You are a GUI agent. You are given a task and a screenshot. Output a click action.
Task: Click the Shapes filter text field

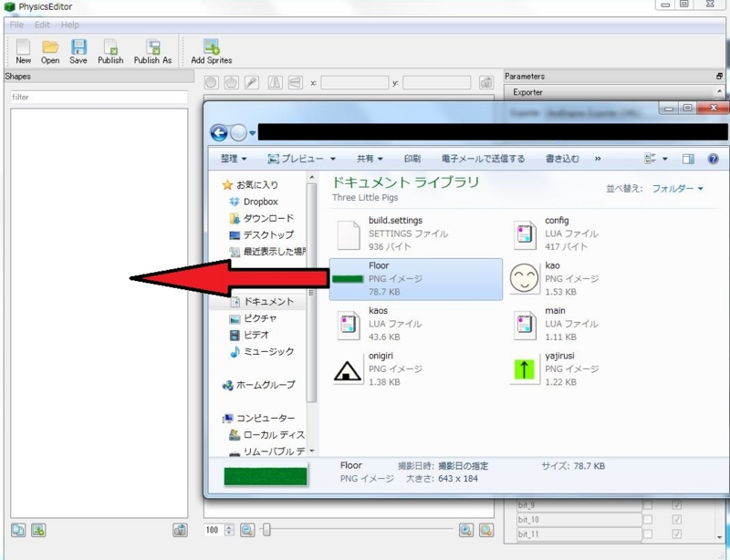point(99,97)
